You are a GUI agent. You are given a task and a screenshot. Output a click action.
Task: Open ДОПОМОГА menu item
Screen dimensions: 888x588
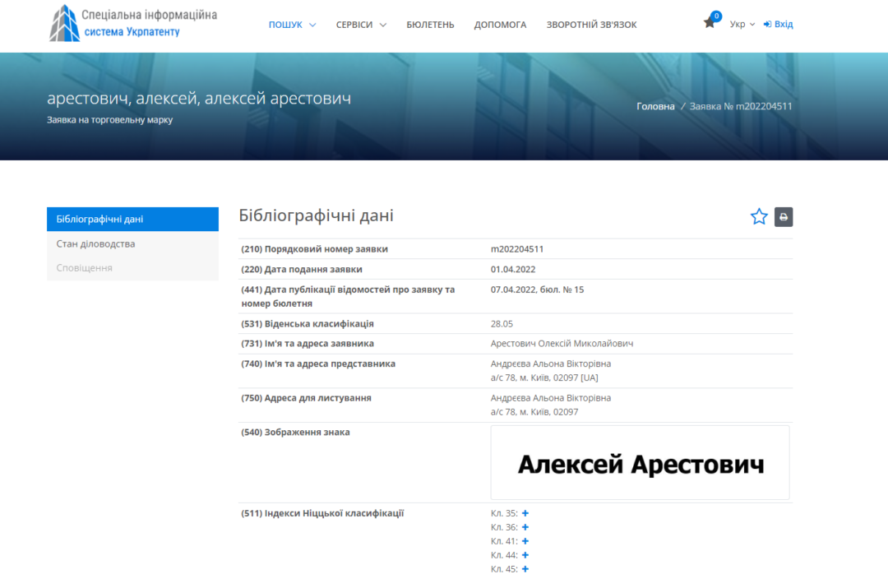pyautogui.click(x=500, y=25)
